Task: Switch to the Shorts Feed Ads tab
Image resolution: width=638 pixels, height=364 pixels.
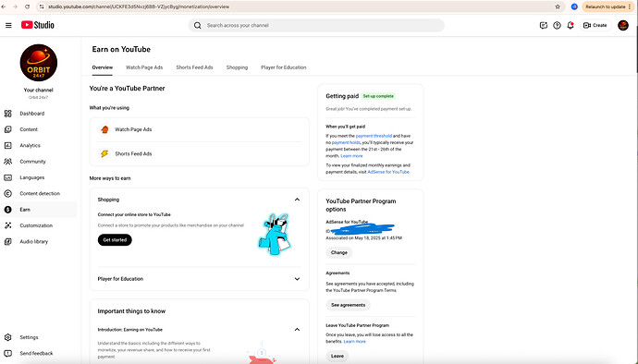Action: (194, 67)
